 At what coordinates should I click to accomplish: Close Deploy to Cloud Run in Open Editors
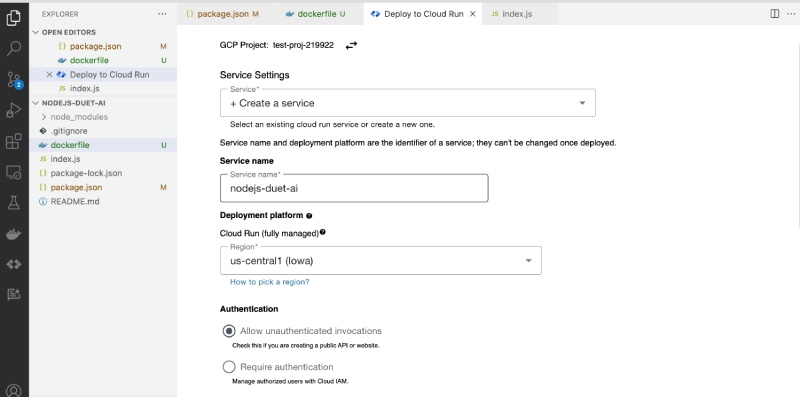pyautogui.click(x=49, y=75)
